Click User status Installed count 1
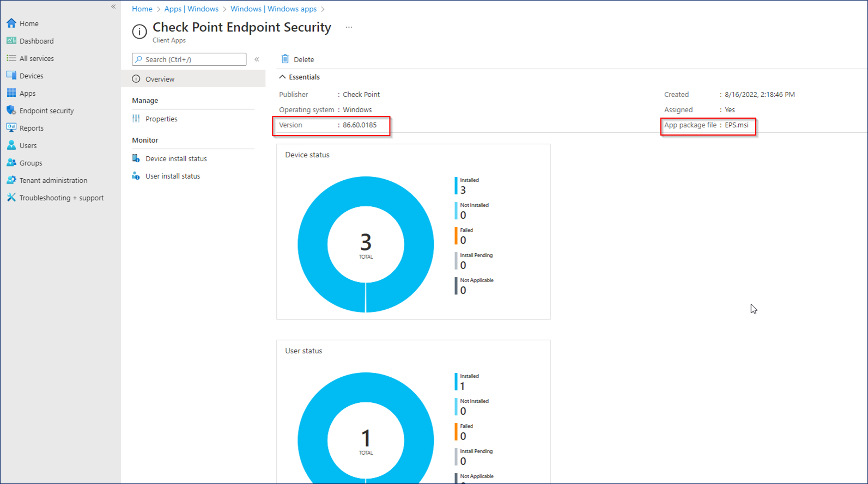 point(463,386)
